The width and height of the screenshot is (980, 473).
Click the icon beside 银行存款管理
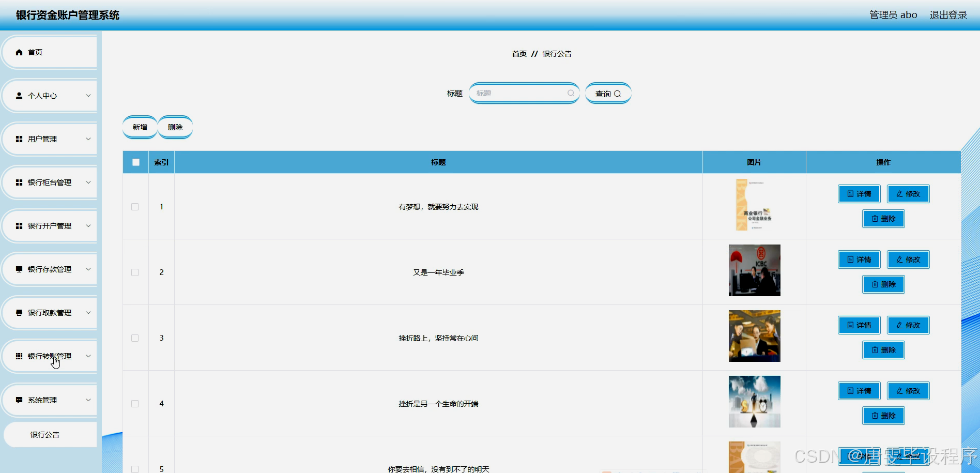pyautogui.click(x=19, y=269)
